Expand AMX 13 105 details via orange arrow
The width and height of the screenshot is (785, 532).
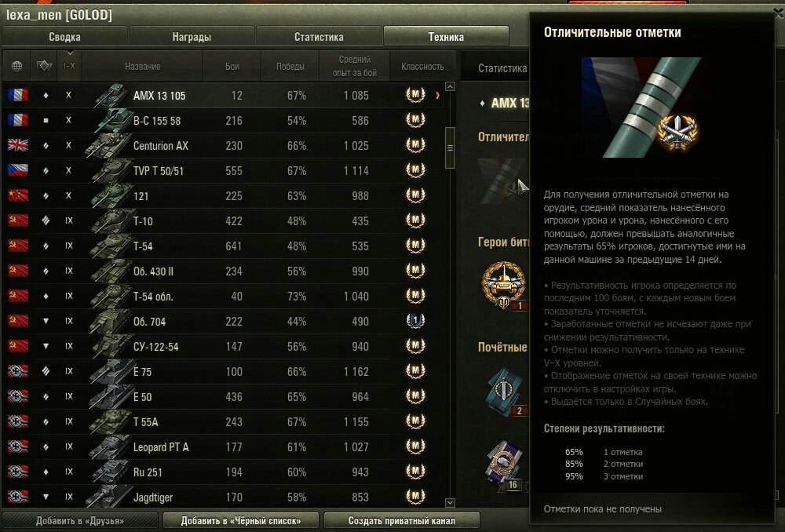click(437, 95)
